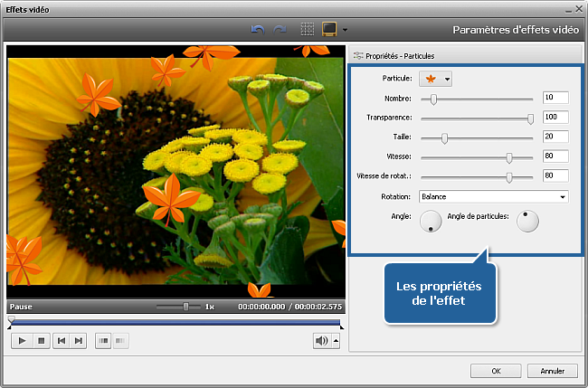Expand the preview monitor dropdown arrow

coord(345,30)
